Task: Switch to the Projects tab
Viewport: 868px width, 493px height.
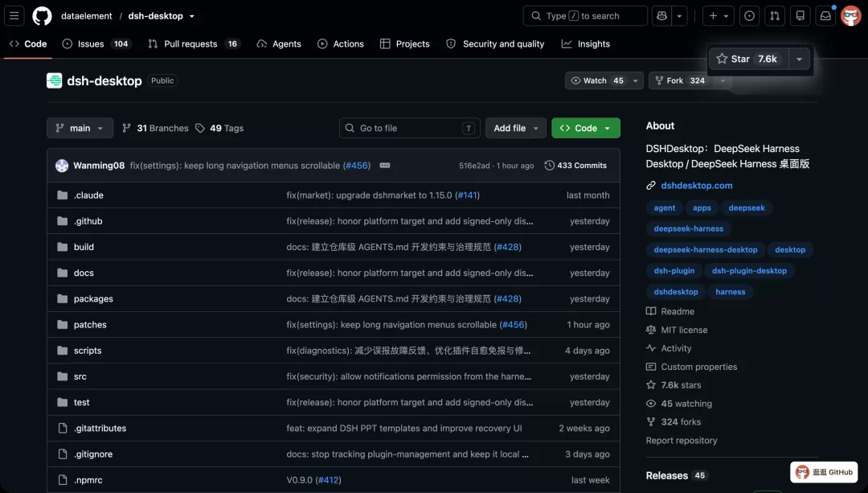Action: (404, 43)
